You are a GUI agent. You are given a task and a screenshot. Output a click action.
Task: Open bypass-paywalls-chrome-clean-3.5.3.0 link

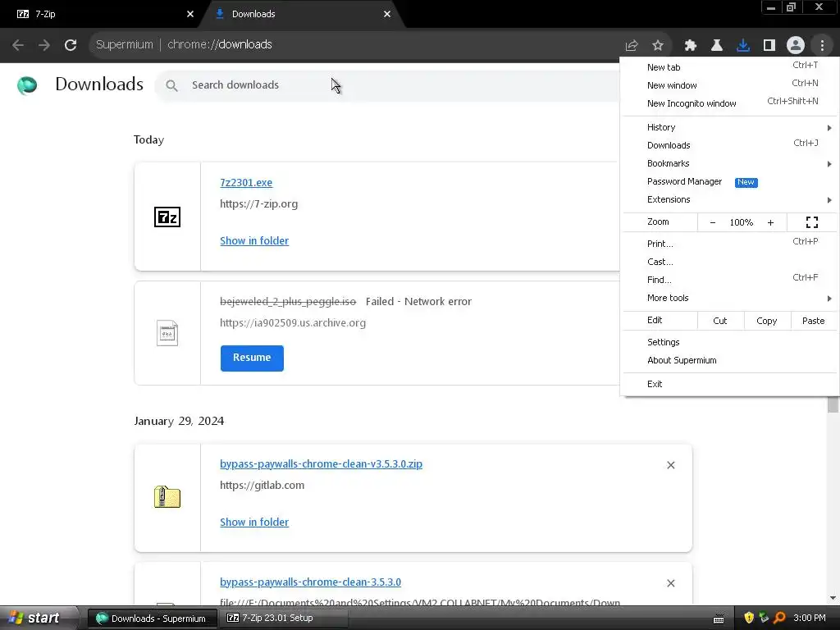310,582
